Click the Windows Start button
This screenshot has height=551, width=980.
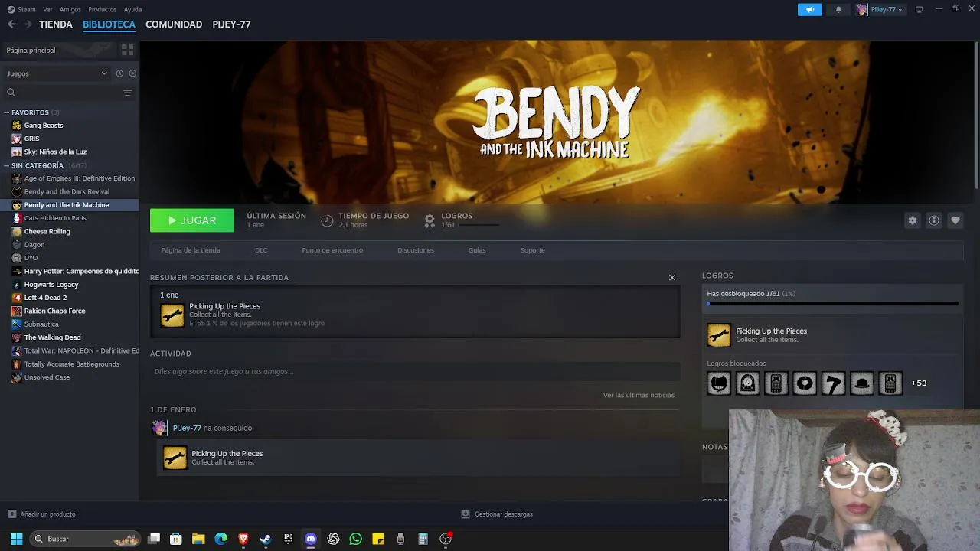(16, 539)
